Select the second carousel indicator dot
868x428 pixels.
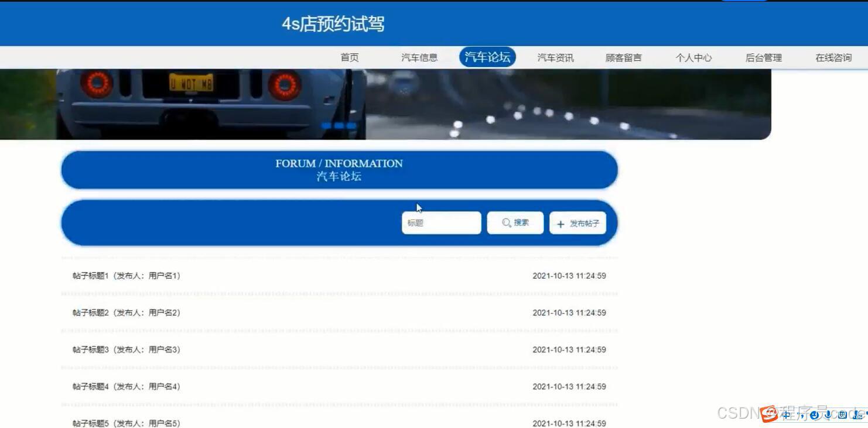pyautogui.click(x=338, y=125)
